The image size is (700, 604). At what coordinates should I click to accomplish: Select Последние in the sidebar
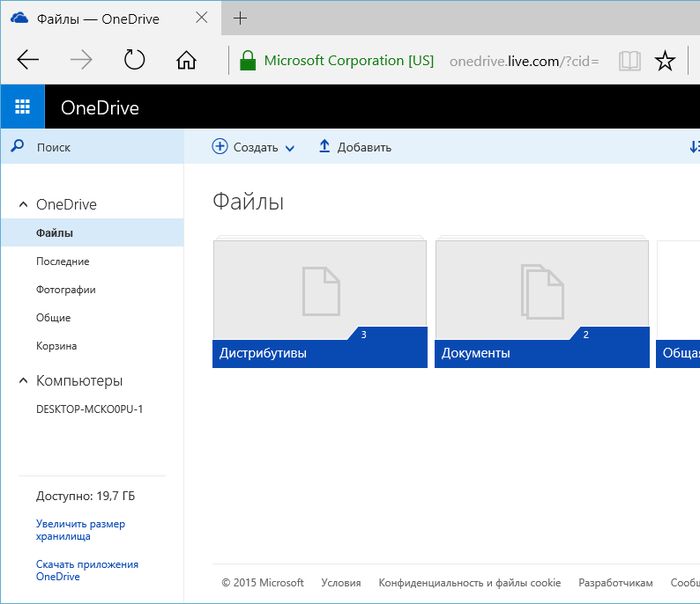pyautogui.click(x=63, y=261)
